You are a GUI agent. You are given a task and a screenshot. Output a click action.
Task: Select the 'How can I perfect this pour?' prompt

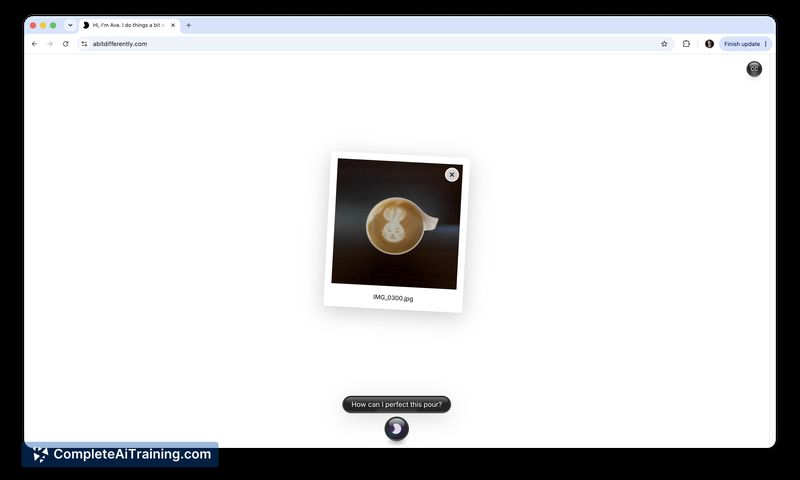[396, 405]
